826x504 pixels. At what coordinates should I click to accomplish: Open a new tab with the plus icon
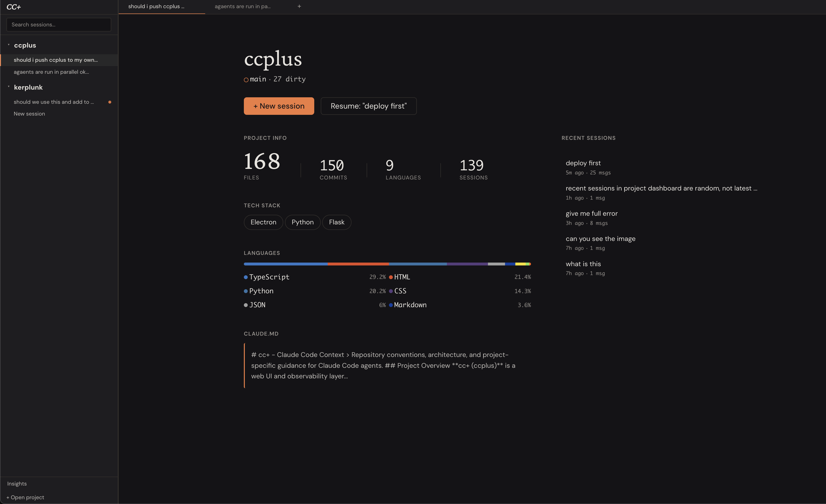299,6
